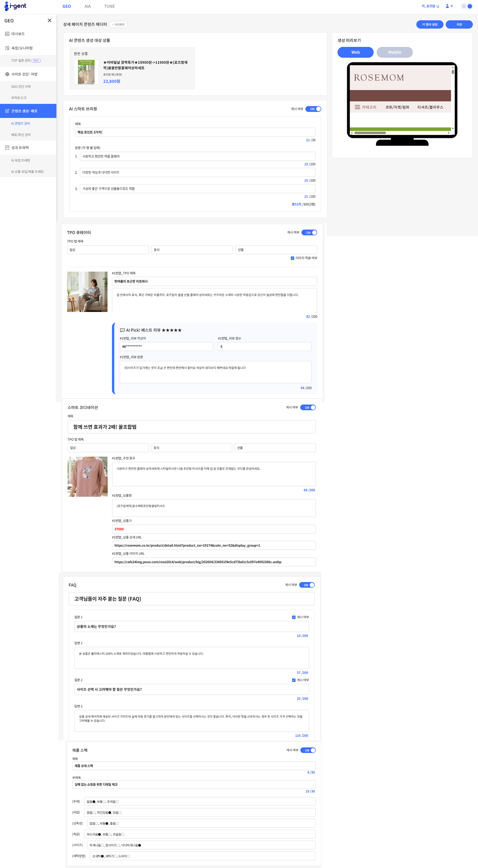Toggle the light/dark theme switch
478x868 pixels.
(467, 6)
